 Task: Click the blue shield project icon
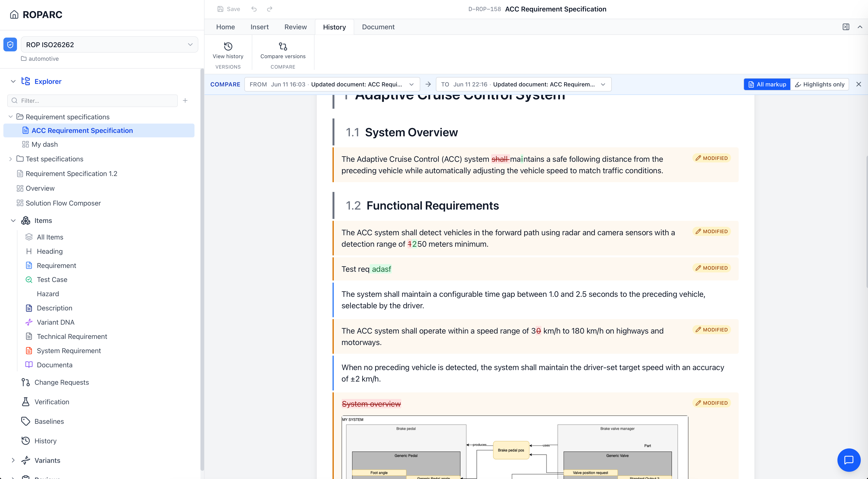[x=10, y=44]
